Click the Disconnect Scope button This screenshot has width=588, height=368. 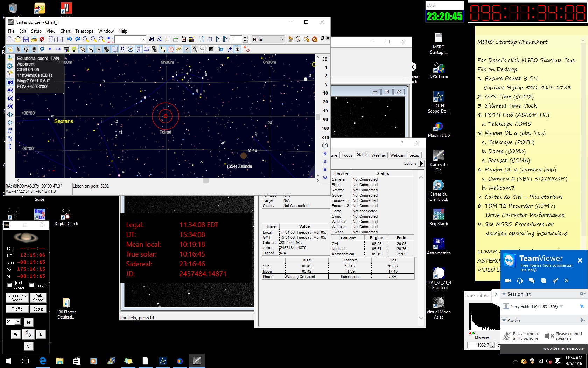click(x=17, y=298)
